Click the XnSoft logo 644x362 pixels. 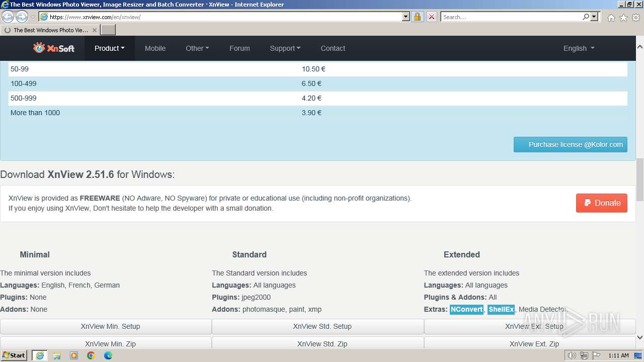[53, 48]
